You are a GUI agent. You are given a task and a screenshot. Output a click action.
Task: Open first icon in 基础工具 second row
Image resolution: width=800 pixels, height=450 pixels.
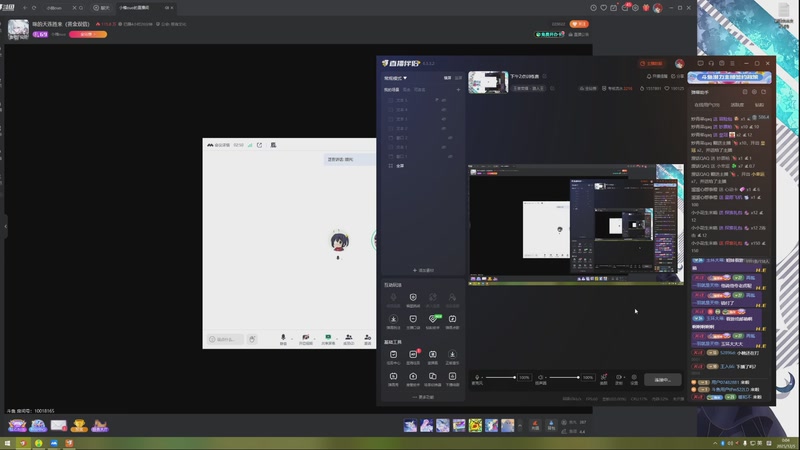pos(393,379)
